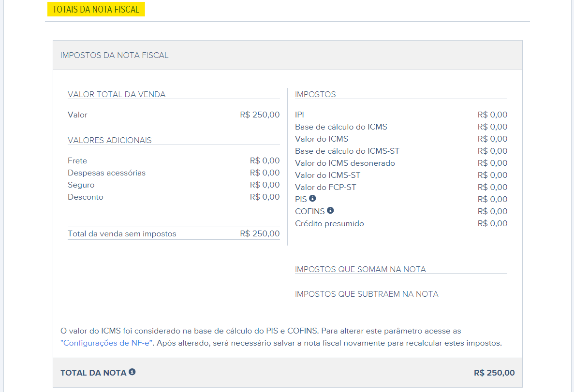Click the Total da venda sem impostos amount
The image size is (574, 392).
coord(260,234)
